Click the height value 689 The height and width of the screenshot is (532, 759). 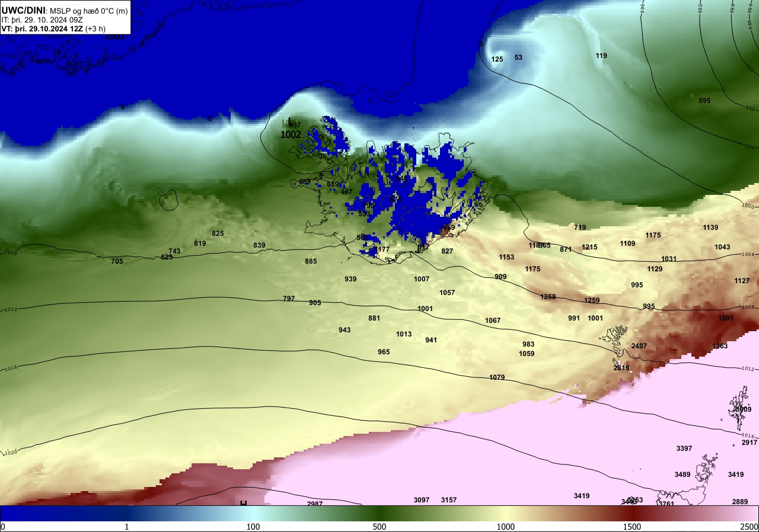333,184
